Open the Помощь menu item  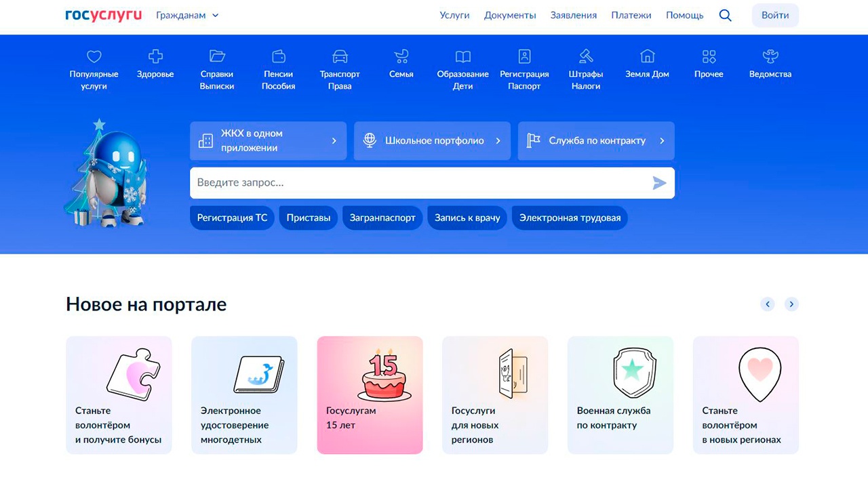[x=685, y=15]
